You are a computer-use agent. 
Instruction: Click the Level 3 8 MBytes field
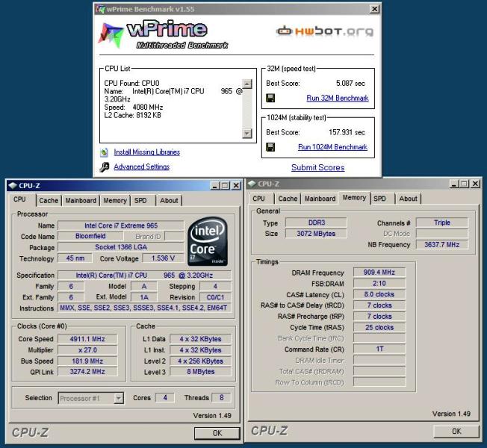pos(201,372)
